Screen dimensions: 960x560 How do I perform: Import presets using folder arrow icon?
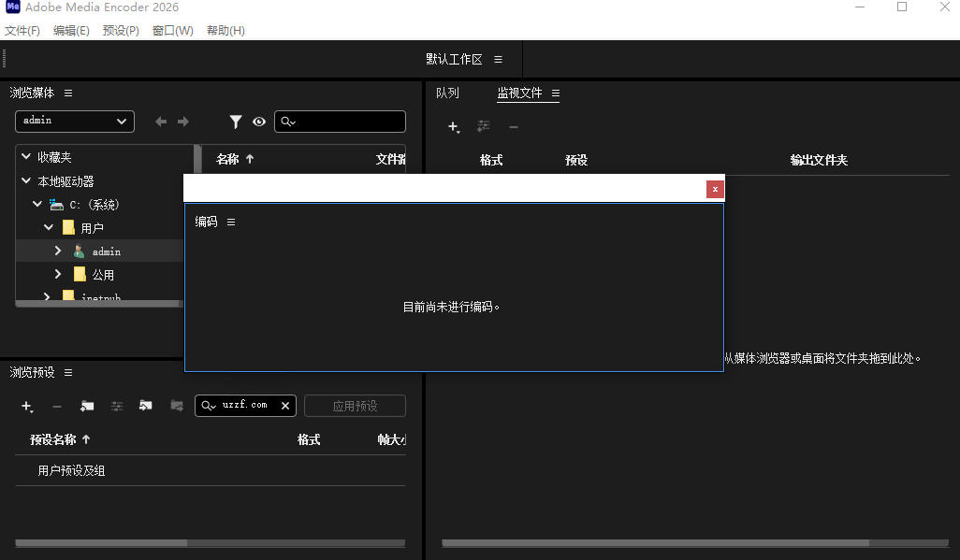146,405
